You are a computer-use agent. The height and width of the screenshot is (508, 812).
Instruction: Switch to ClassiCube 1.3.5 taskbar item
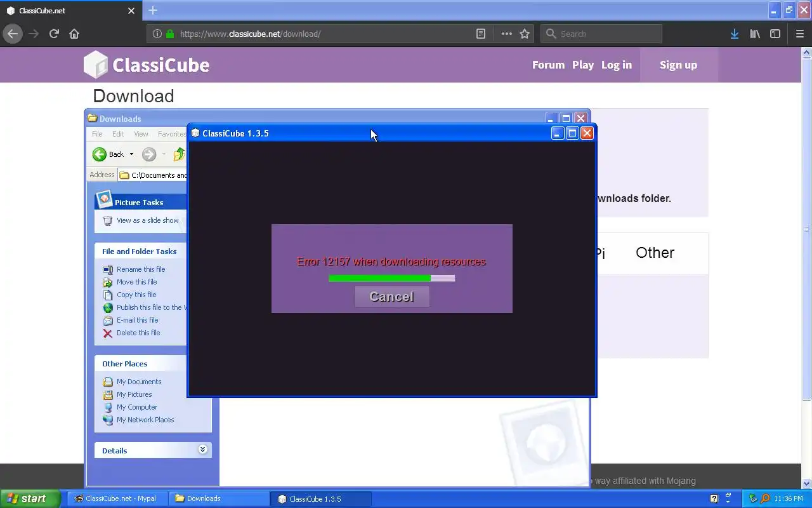point(321,498)
